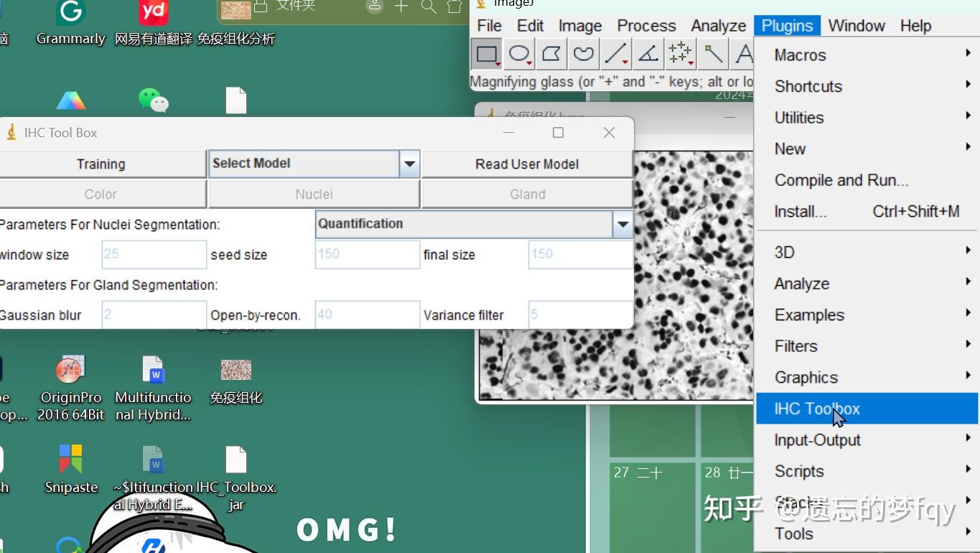Open the Window menu

857,26
